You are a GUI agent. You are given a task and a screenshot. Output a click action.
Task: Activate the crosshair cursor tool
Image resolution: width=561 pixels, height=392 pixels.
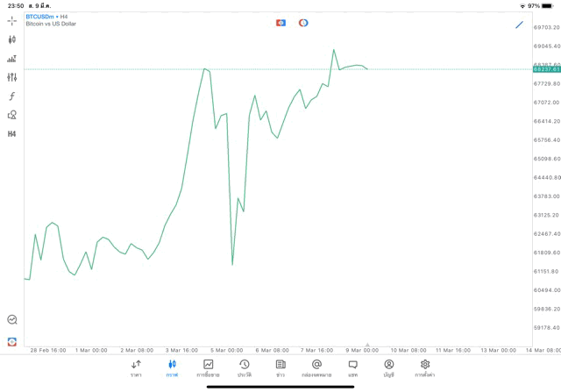click(11, 20)
